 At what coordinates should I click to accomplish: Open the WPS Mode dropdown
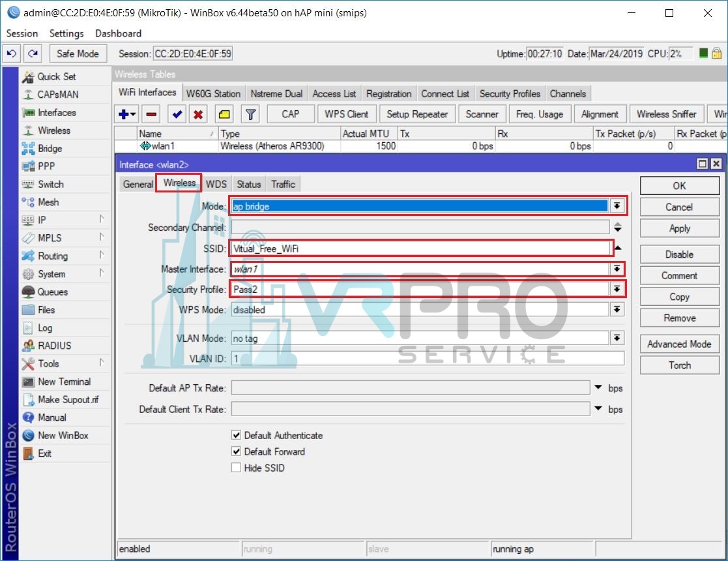coord(617,310)
